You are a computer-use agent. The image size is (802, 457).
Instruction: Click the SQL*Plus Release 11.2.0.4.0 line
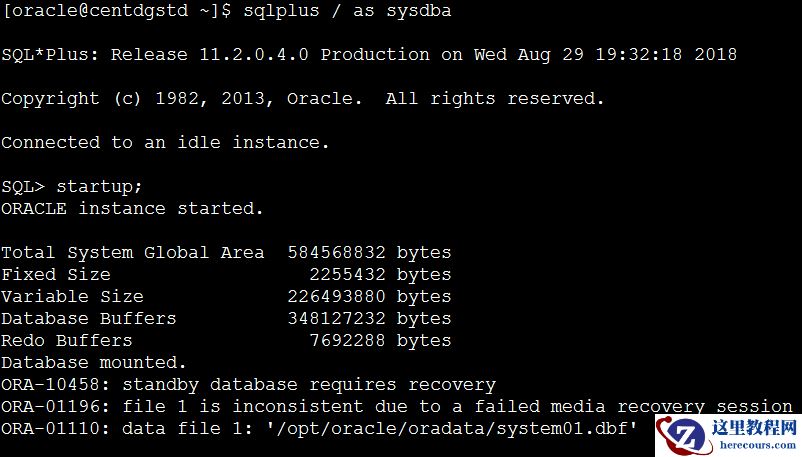(x=368, y=54)
